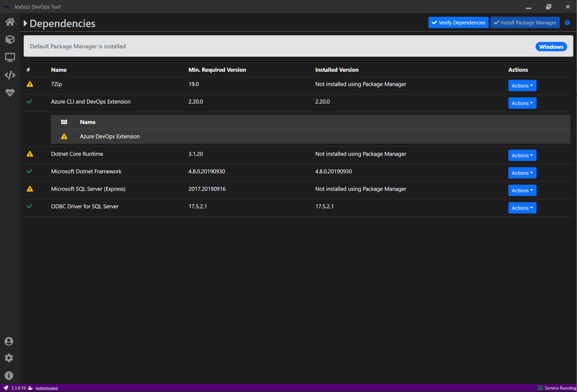Click Dotnet Framework installed version 4.8.0.20190930
This screenshot has height=392, width=577.
(334, 171)
